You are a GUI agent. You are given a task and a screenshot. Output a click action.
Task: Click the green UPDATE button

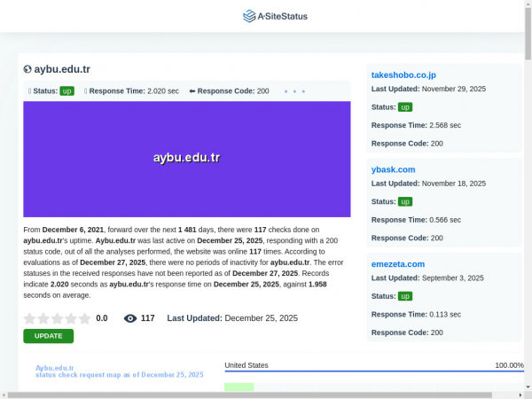click(x=49, y=336)
